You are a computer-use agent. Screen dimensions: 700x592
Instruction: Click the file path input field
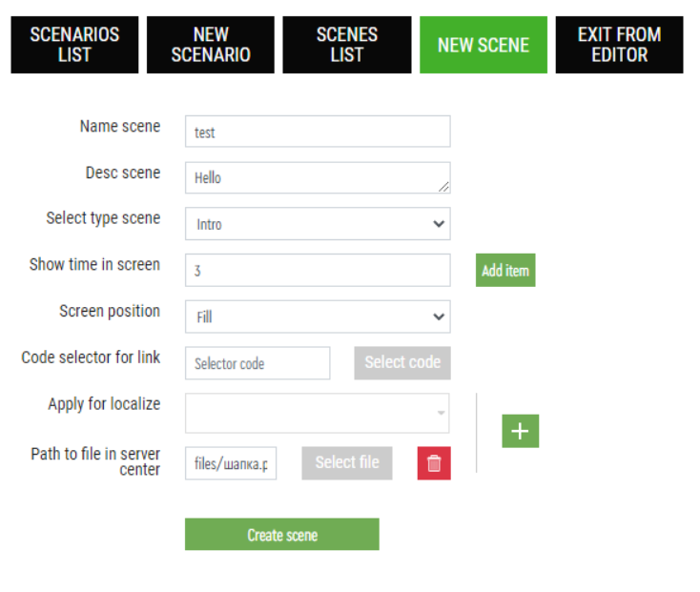click(x=231, y=463)
